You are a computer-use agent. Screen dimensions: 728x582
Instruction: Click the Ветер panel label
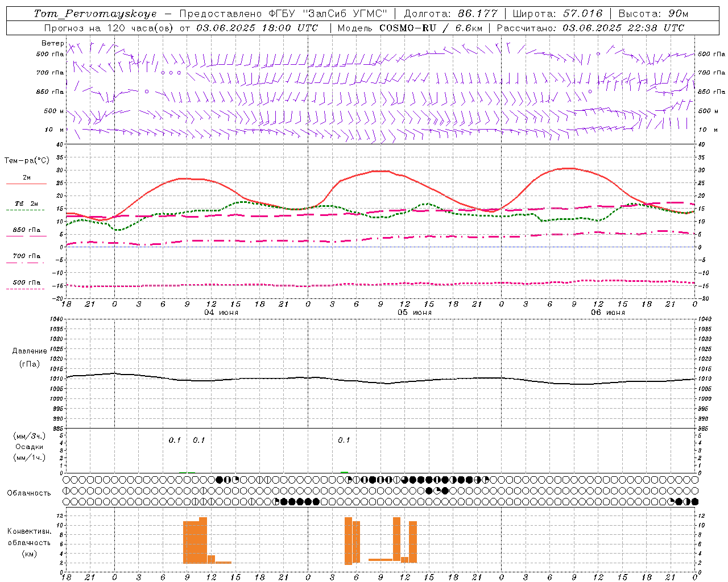coord(52,43)
